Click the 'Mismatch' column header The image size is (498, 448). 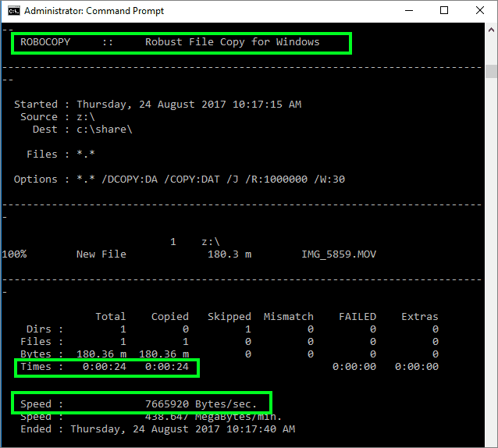pyautogui.click(x=288, y=317)
